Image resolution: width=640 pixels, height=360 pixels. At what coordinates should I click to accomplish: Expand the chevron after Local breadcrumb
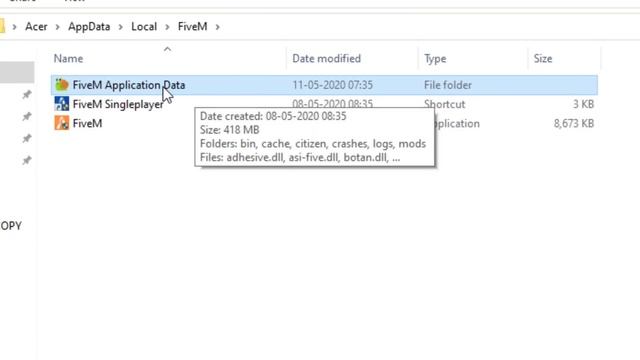167,27
